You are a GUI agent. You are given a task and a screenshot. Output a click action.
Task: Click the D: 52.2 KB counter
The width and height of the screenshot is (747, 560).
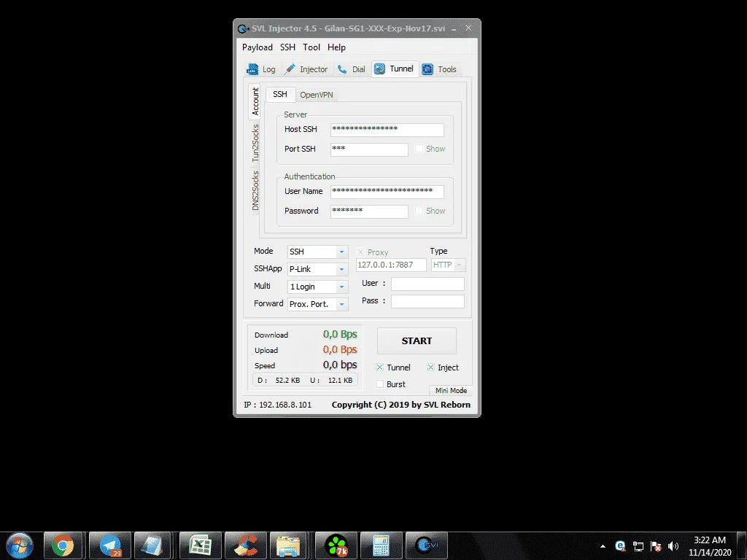[279, 381]
